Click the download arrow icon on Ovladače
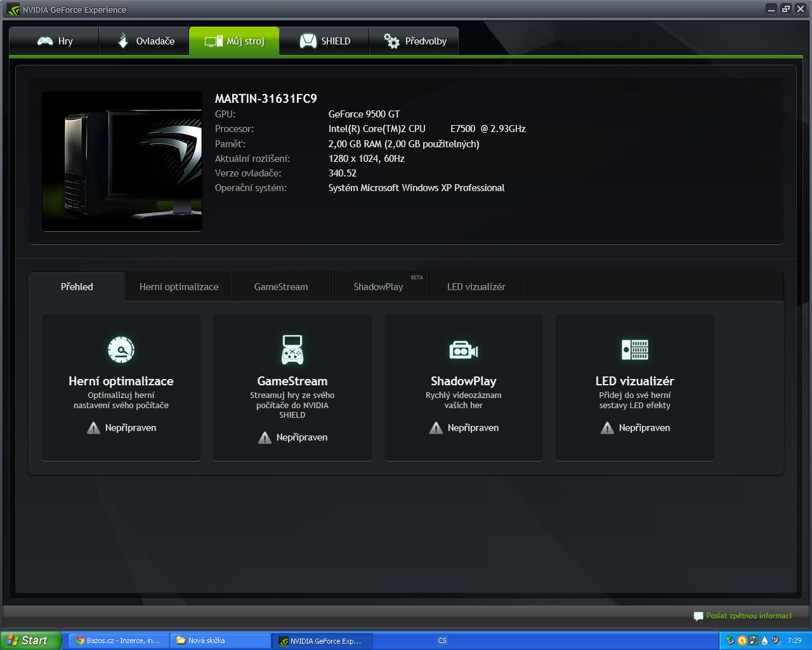812x650 pixels. 123,41
